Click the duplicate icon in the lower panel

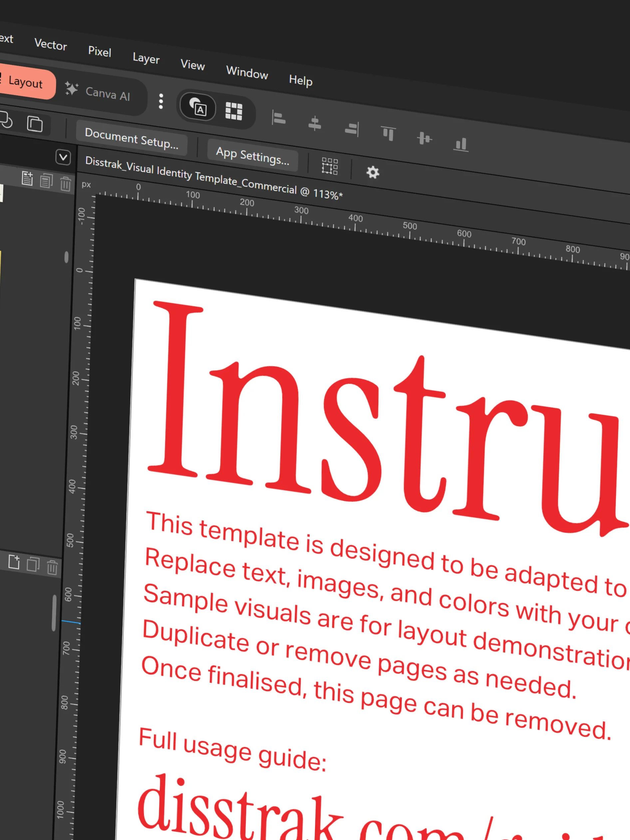click(x=33, y=564)
